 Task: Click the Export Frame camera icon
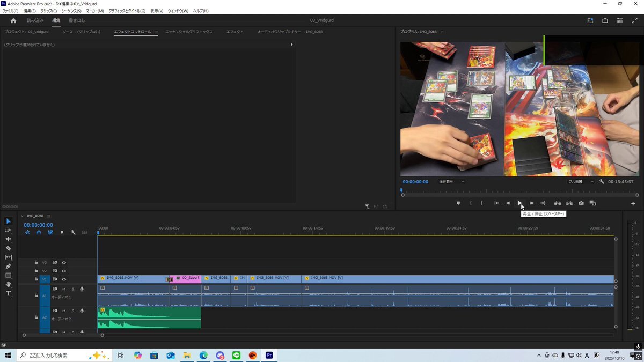(581, 203)
